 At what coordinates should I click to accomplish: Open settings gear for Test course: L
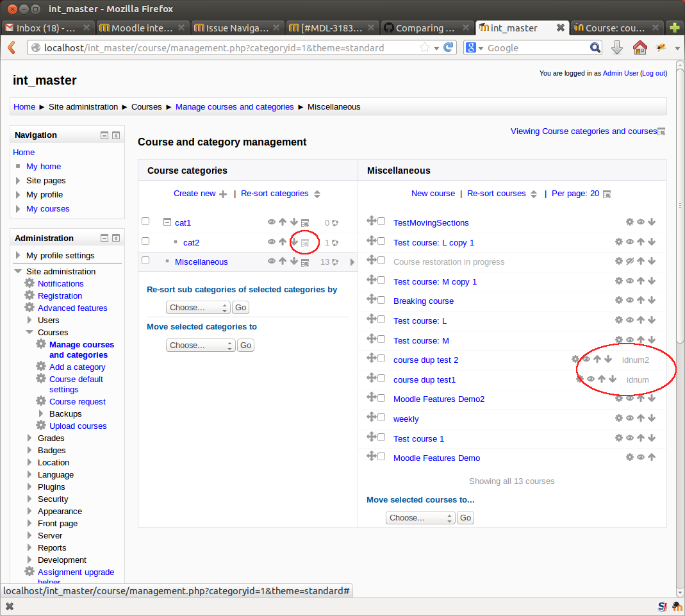click(x=618, y=320)
